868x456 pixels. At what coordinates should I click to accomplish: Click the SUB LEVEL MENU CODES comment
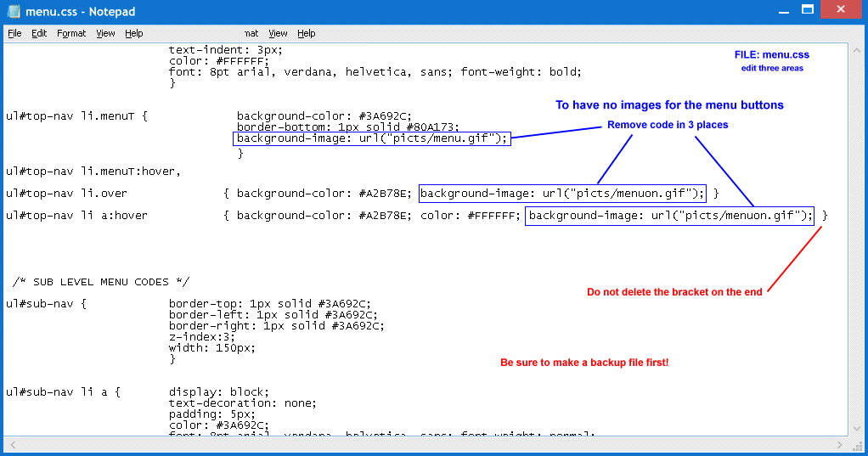[101, 282]
